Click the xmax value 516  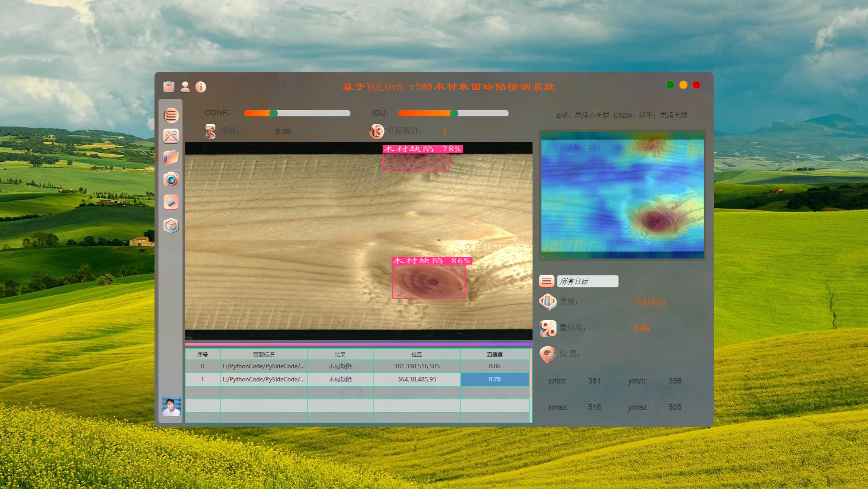coord(594,407)
